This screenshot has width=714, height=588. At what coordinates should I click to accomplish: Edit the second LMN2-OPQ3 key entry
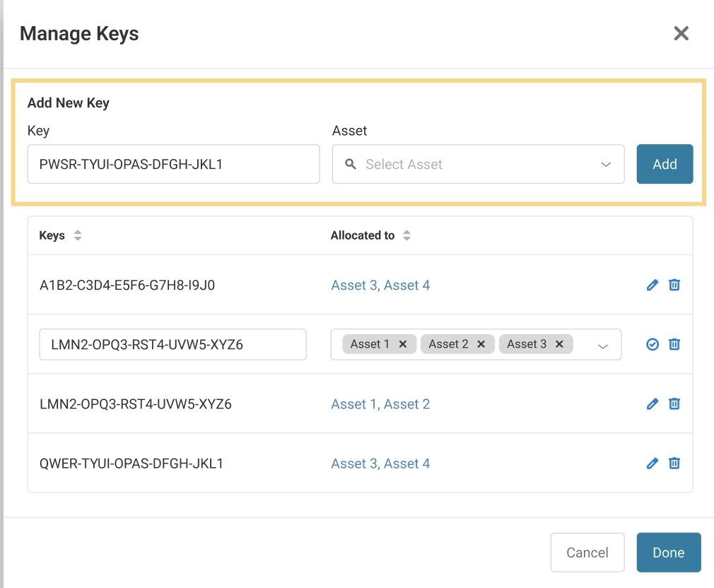coord(652,404)
